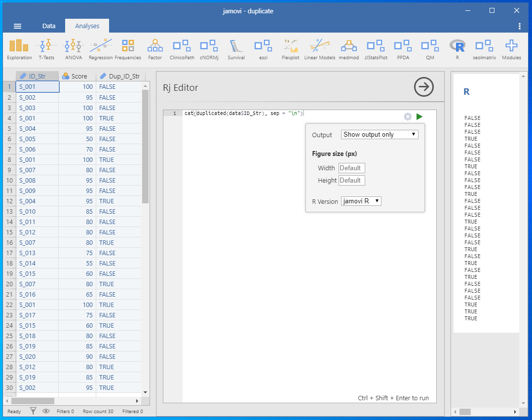
Task: Open the Output mode dropdown
Action: (x=380, y=134)
